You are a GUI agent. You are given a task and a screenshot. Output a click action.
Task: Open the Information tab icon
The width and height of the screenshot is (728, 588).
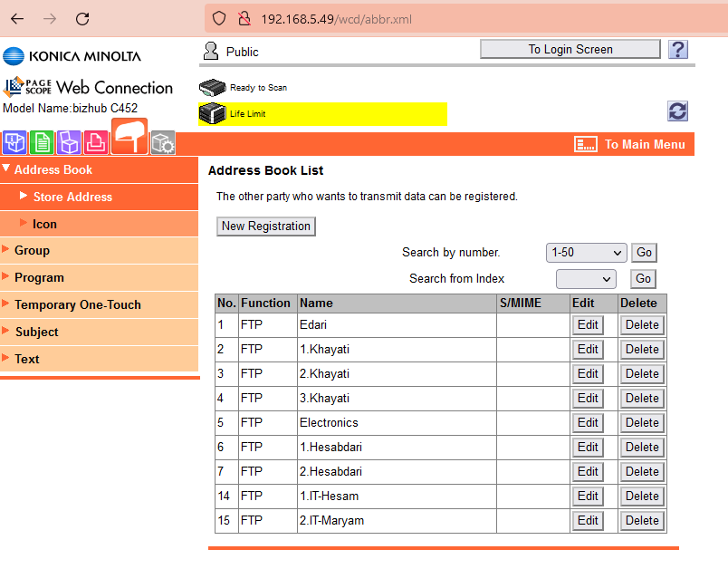14,142
